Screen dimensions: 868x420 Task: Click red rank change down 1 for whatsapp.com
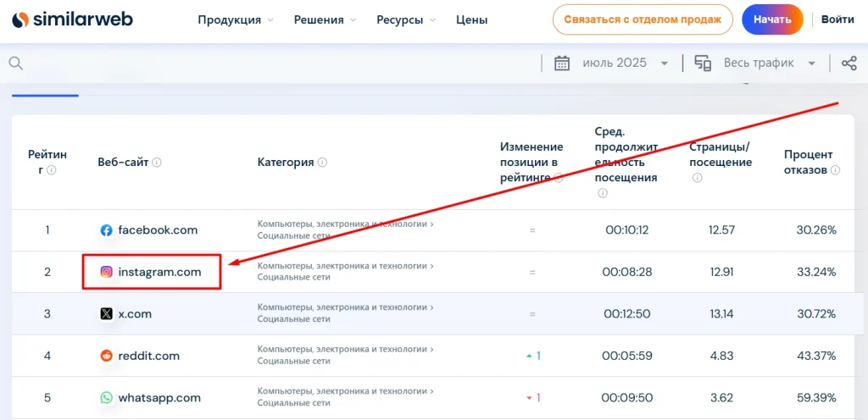pos(532,398)
